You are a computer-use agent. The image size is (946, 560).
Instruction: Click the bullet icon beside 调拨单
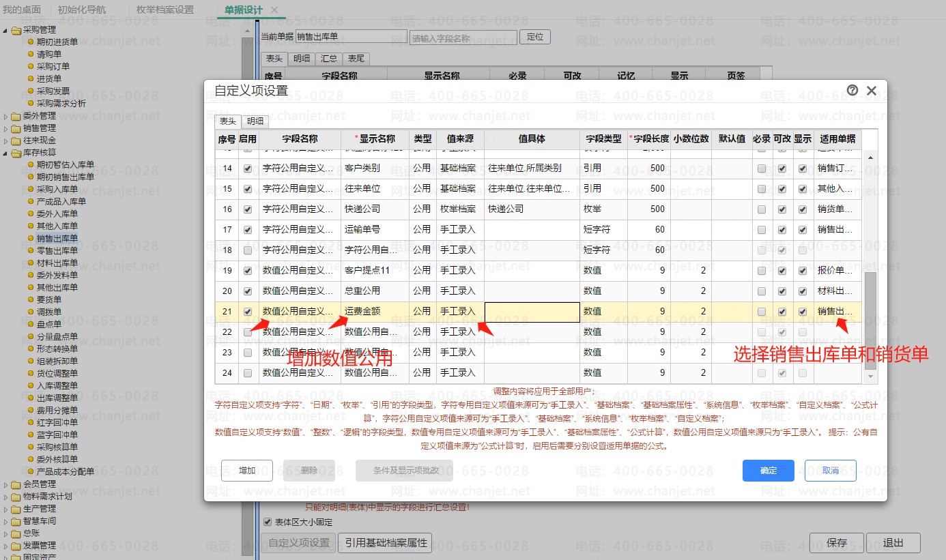click(x=30, y=312)
